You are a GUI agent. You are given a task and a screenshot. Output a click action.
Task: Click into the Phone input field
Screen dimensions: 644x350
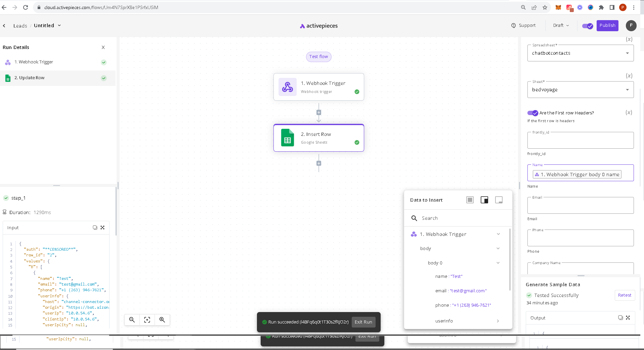click(581, 238)
